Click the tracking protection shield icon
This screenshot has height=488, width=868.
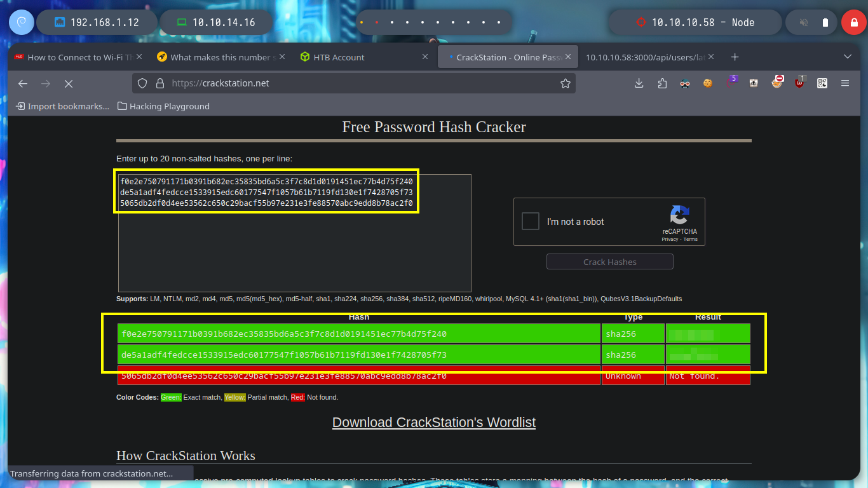pyautogui.click(x=142, y=83)
